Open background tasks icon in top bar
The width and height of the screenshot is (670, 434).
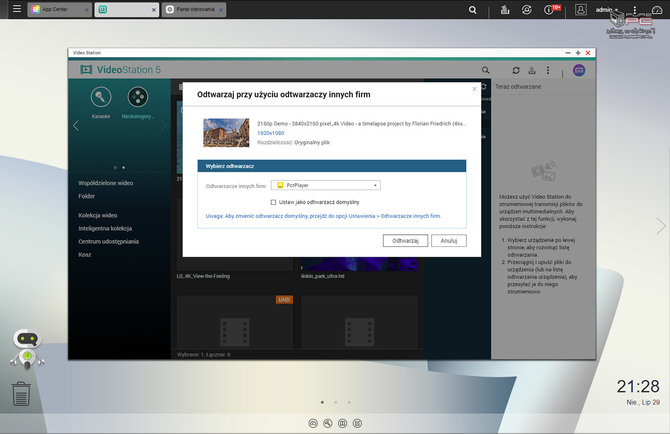(x=505, y=9)
